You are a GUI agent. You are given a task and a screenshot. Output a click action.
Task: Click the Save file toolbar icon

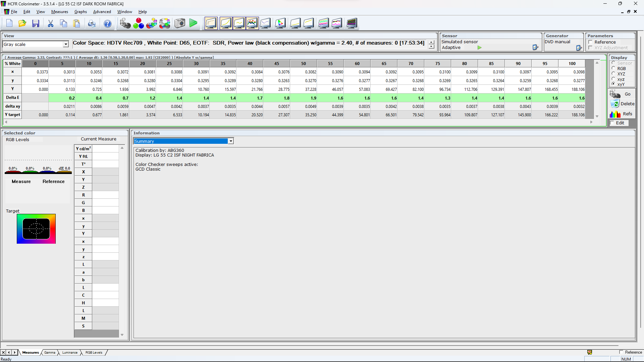(36, 23)
